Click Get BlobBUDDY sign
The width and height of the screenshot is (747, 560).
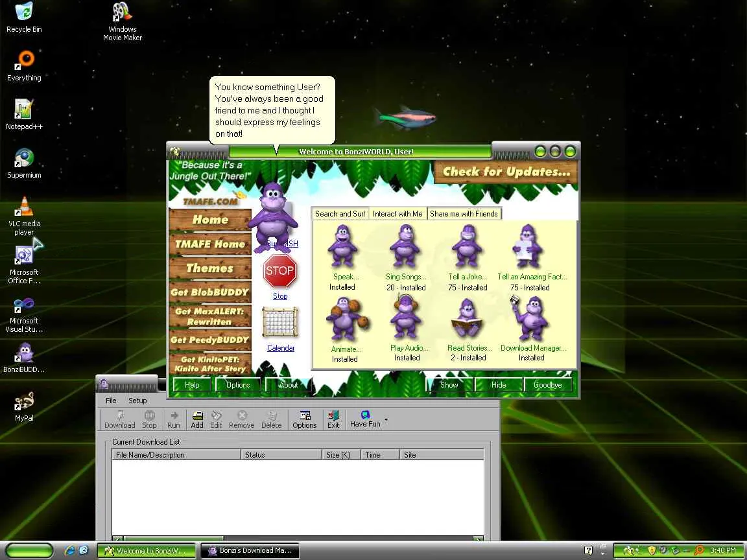pyautogui.click(x=210, y=292)
